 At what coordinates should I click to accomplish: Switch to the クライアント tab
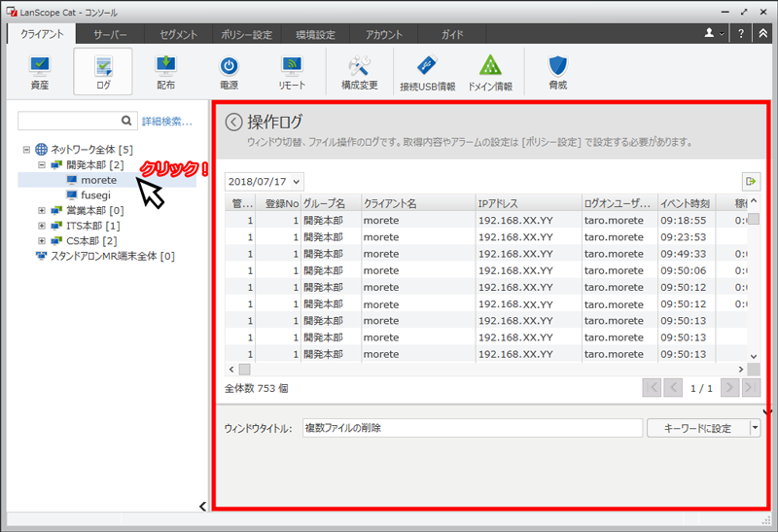[x=42, y=34]
